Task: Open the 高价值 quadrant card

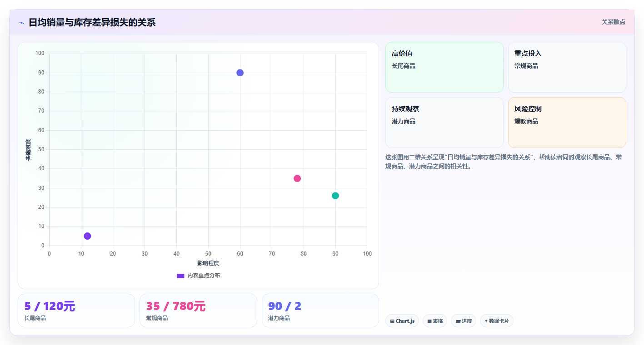Action: [x=444, y=67]
